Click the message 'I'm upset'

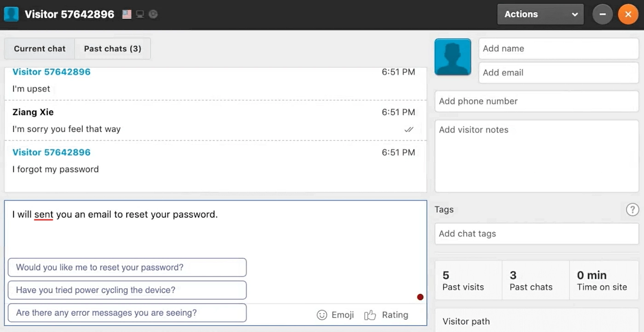[x=31, y=89]
